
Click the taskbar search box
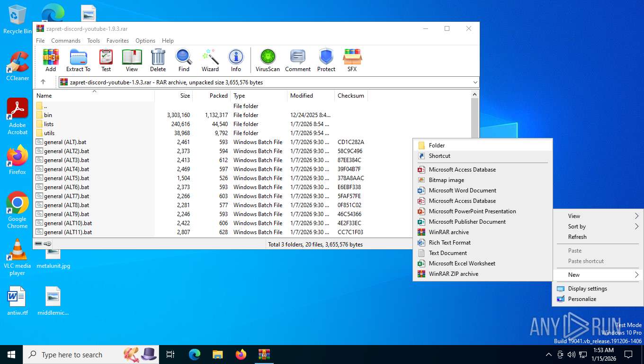pos(90,355)
